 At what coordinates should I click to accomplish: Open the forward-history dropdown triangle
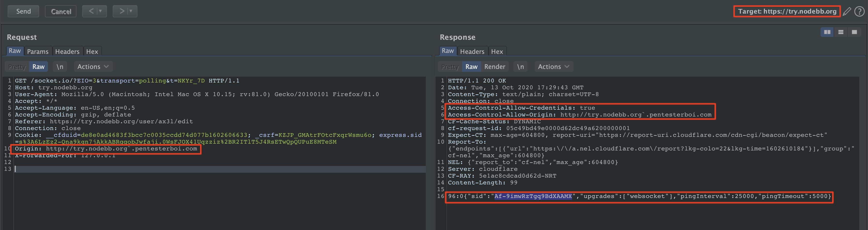coord(131,11)
